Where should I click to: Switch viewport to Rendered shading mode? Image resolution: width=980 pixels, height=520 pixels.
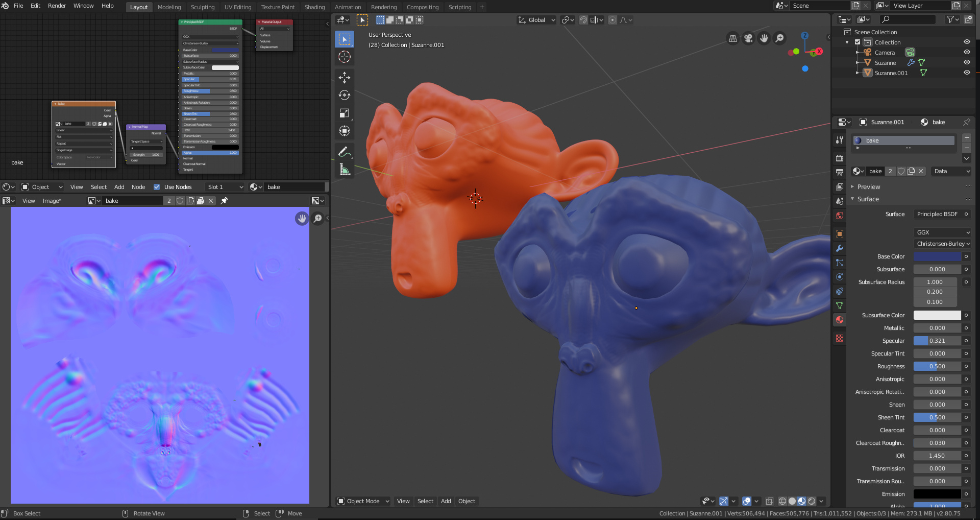811,501
